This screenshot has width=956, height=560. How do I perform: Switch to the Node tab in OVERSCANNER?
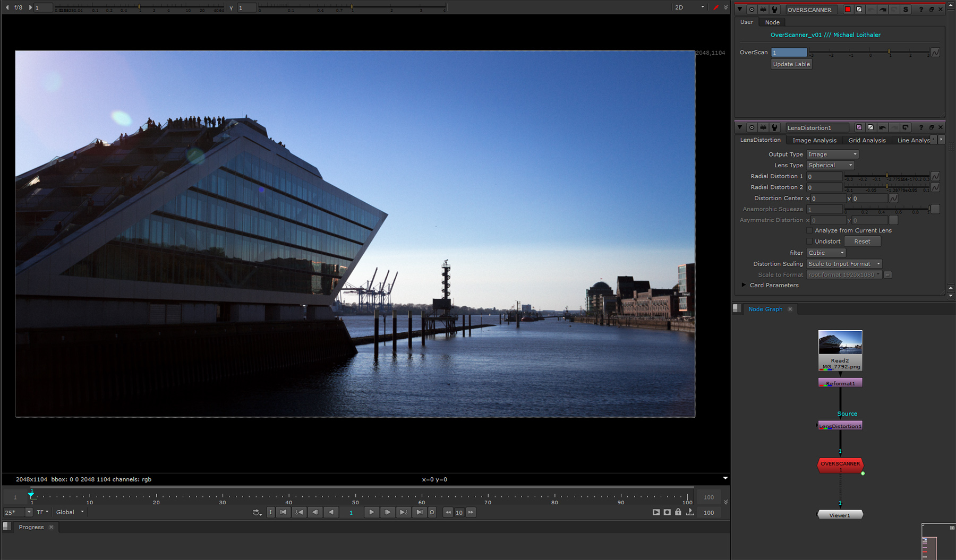coord(772,22)
